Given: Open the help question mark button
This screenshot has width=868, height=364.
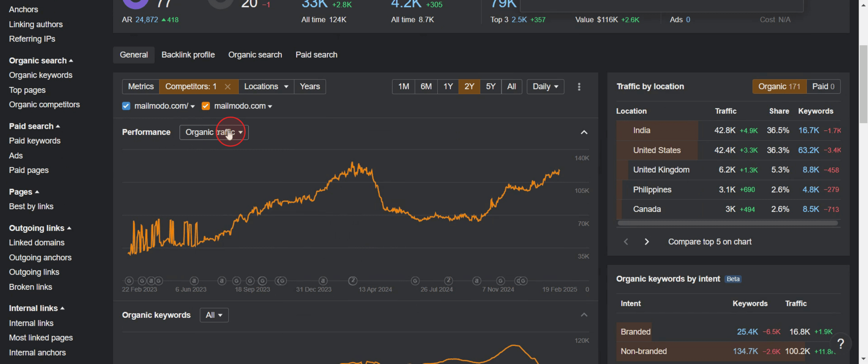Looking at the screenshot, I should [x=840, y=344].
